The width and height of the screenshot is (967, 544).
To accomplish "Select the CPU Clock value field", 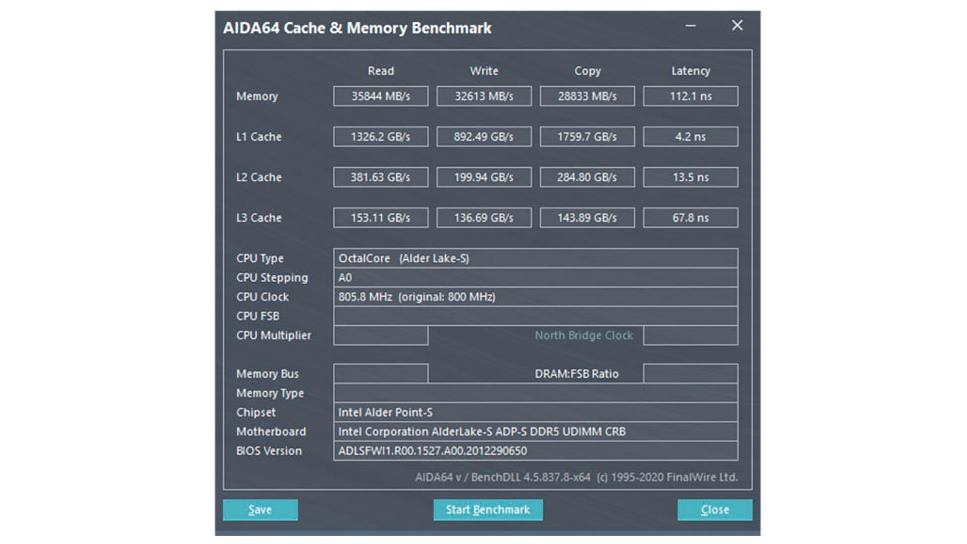I will (x=535, y=297).
